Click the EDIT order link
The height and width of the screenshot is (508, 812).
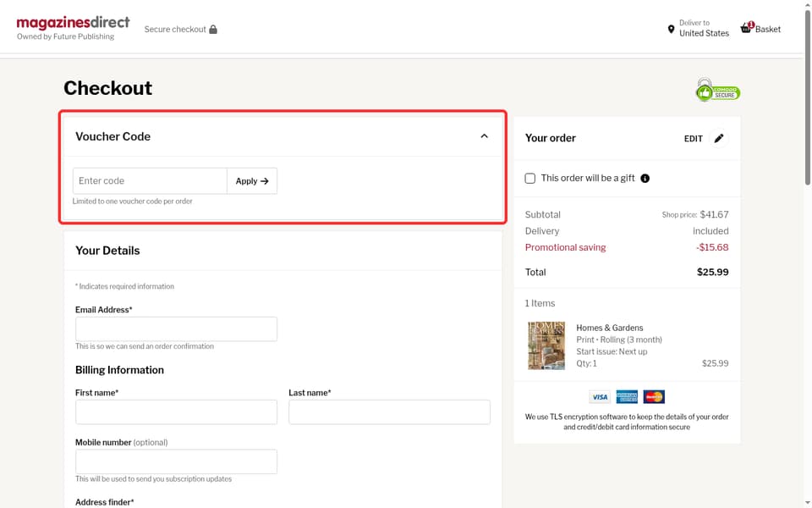(693, 139)
